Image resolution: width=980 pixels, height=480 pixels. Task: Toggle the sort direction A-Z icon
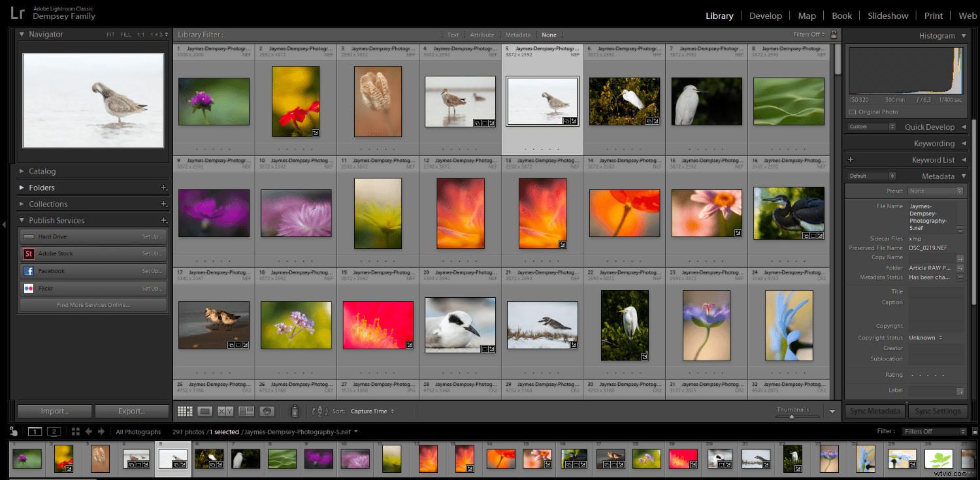tap(320, 411)
